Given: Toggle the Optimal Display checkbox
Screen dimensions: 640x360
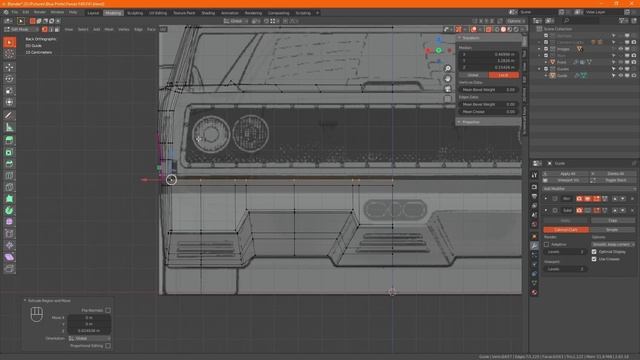Looking at the screenshot, I should click(594, 252).
